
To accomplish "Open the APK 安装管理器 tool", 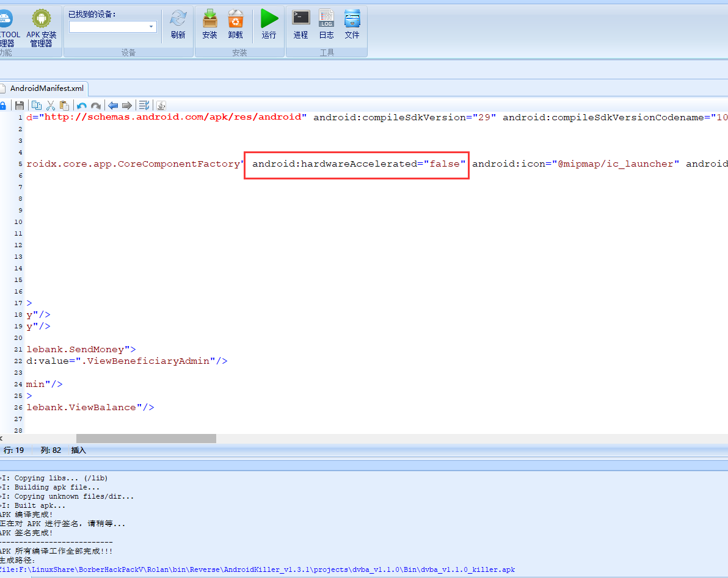I will pos(42,28).
